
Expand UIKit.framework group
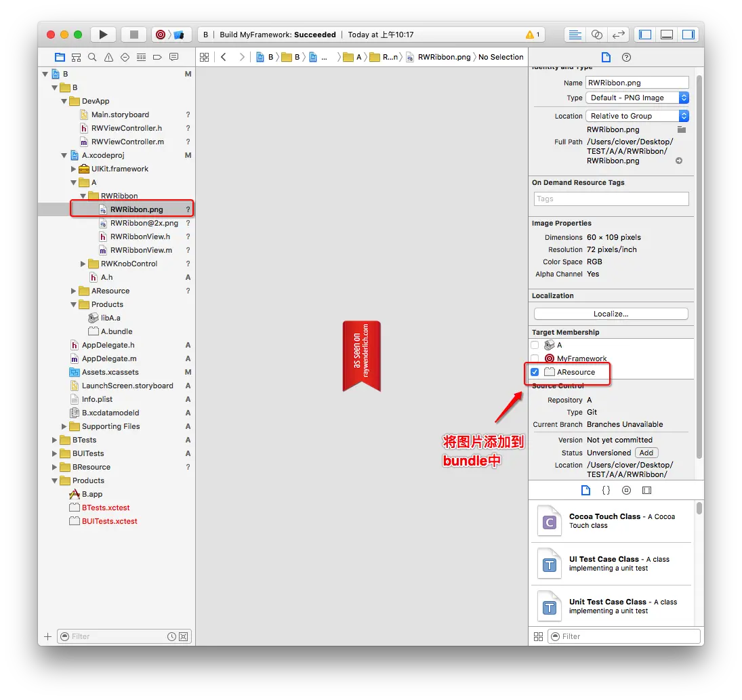73,169
